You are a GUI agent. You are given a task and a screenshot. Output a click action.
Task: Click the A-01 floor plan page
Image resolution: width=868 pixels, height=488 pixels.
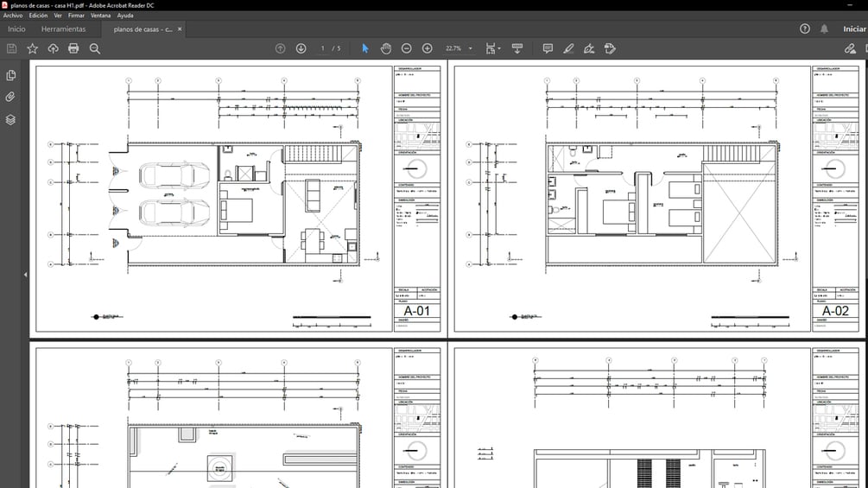click(238, 200)
